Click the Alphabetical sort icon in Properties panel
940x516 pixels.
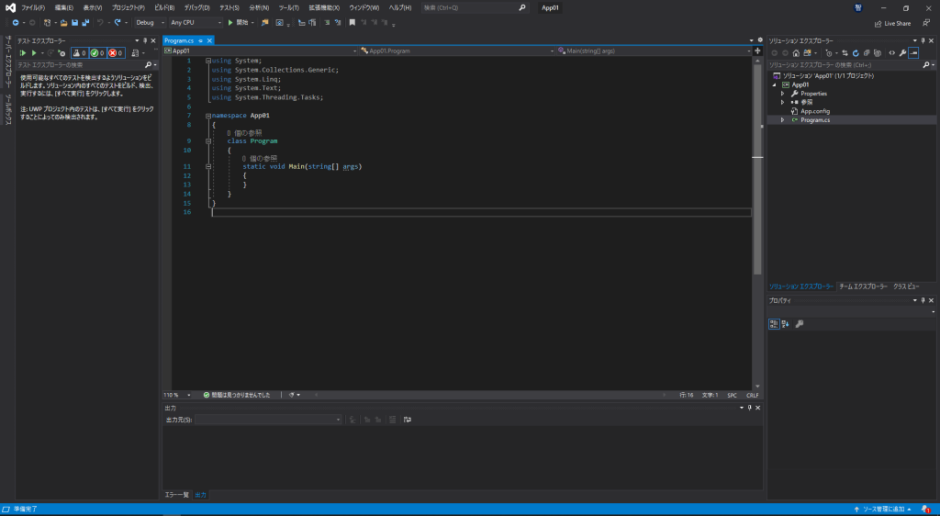(x=786, y=323)
